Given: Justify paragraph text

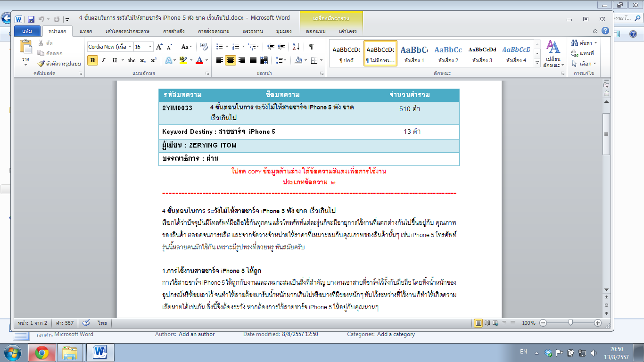Looking at the screenshot, I should coord(253,60).
